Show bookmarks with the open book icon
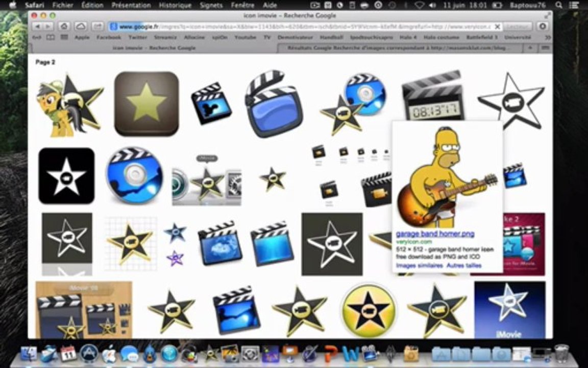Screen dimensions: 588x368 (50, 37)
